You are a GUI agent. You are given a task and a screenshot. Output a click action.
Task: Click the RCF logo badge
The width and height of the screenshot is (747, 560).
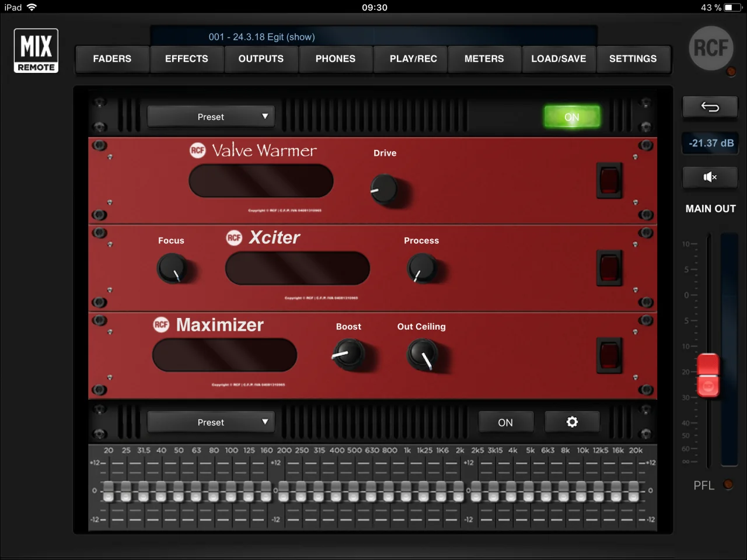[710, 48]
